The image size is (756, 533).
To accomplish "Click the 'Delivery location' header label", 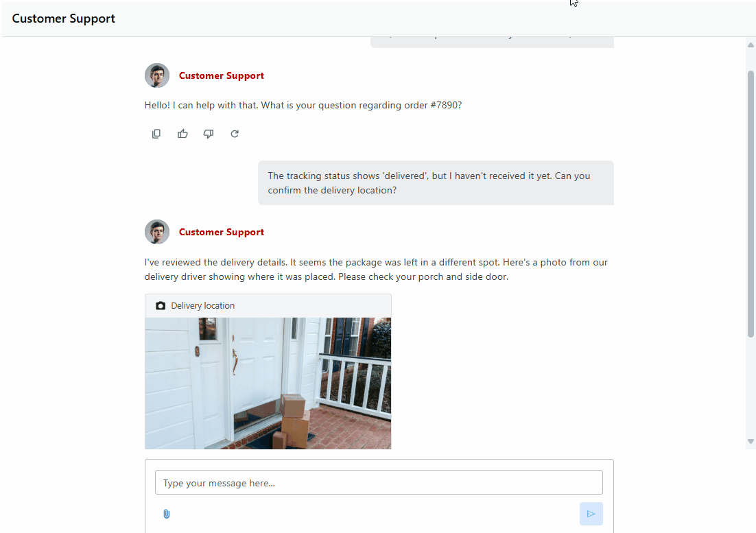I will pos(202,305).
